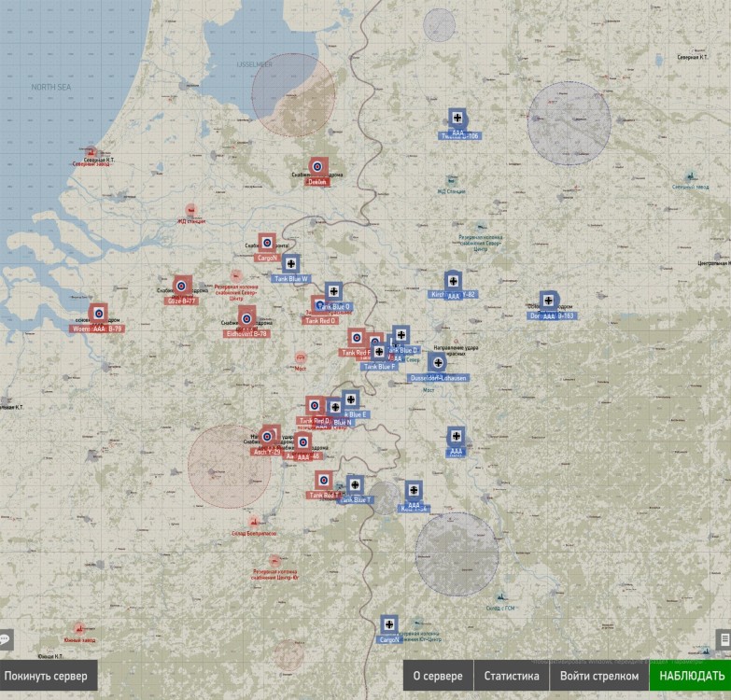Select blue AAA airfield icon east of Tank Blue E
Viewport: 731px width, 700px height.
click(456, 436)
